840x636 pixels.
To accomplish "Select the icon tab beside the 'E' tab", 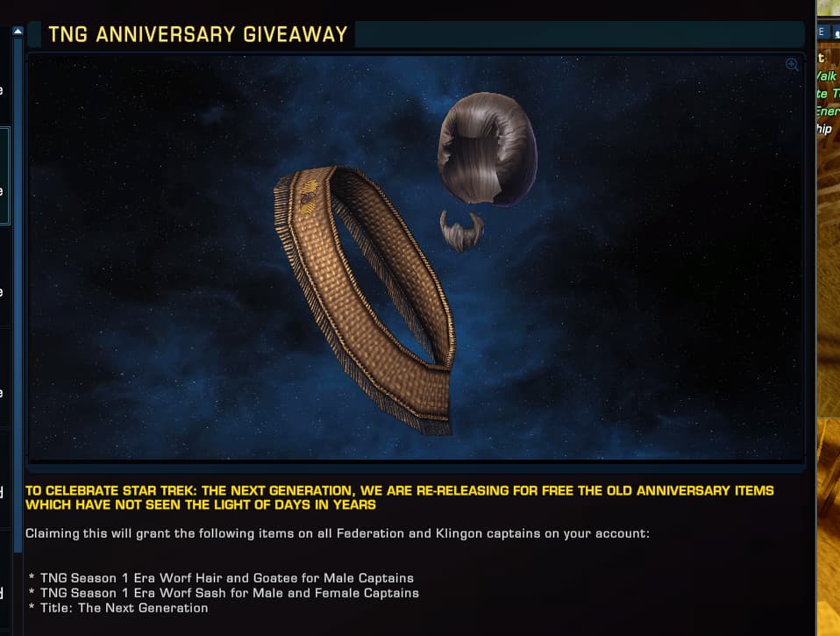I will (x=836, y=32).
